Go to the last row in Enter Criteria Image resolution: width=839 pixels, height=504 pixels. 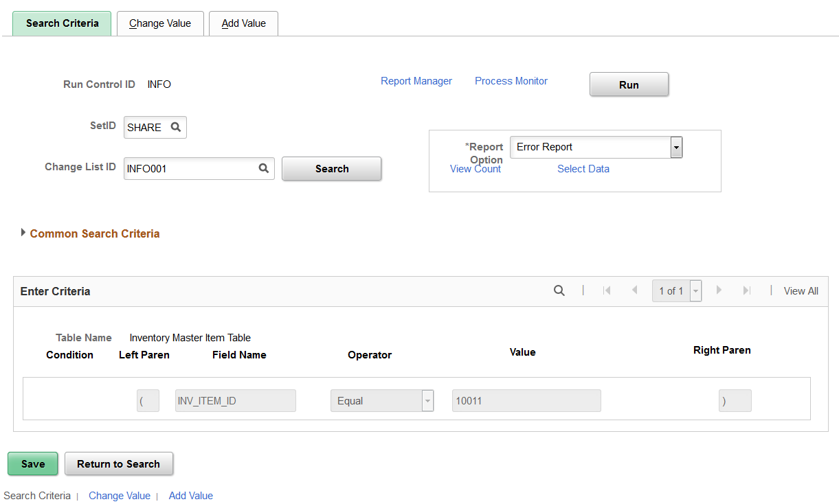coord(746,290)
